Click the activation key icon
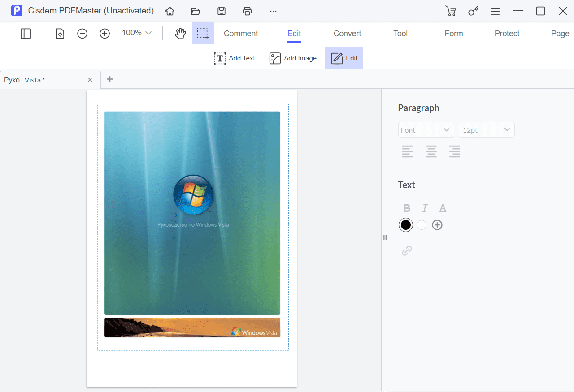Viewport: 574px width, 392px height. pyautogui.click(x=473, y=11)
